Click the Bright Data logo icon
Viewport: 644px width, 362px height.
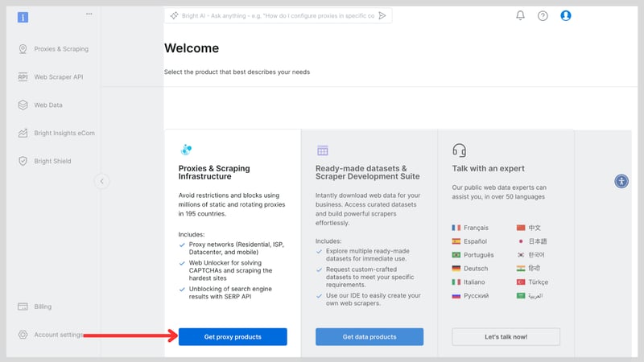pyautogui.click(x=23, y=17)
